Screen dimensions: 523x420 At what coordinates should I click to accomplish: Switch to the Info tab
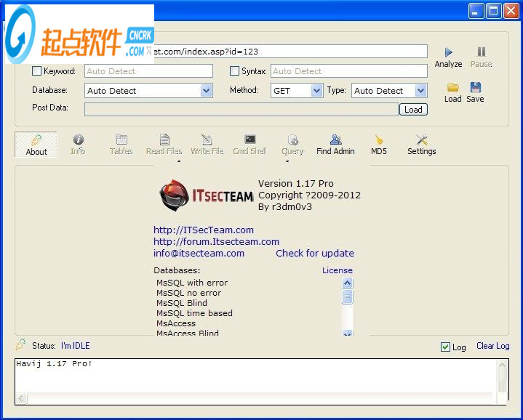coord(78,145)
